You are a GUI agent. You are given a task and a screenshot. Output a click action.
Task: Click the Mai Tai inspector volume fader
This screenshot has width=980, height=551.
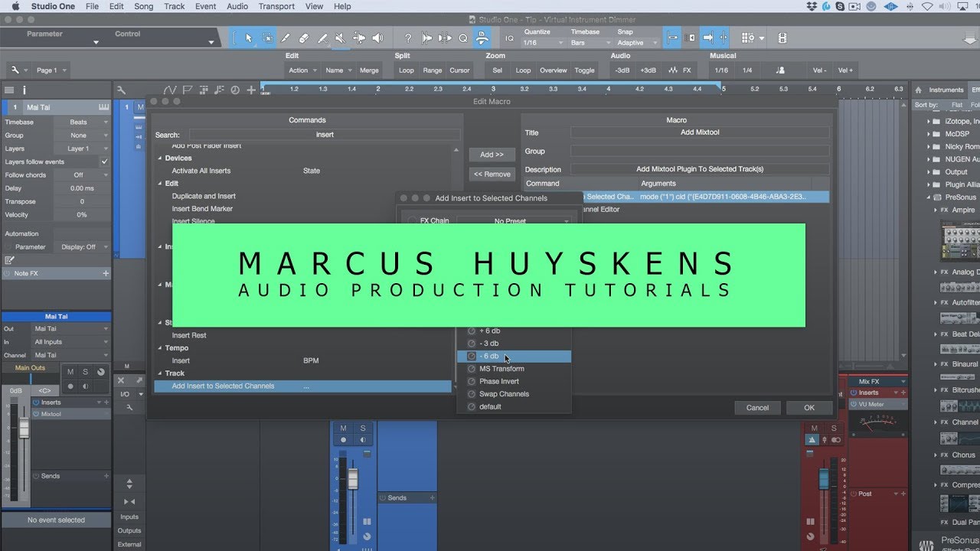pyautogui.click(x=24, y=427)
